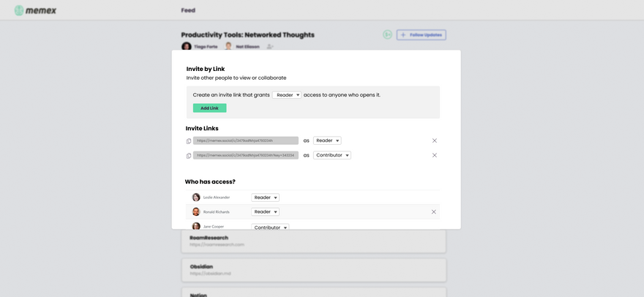The width and height of the screenshot is (644, 297).
Task: Copy the first invite link
Action: pos(189,141)
